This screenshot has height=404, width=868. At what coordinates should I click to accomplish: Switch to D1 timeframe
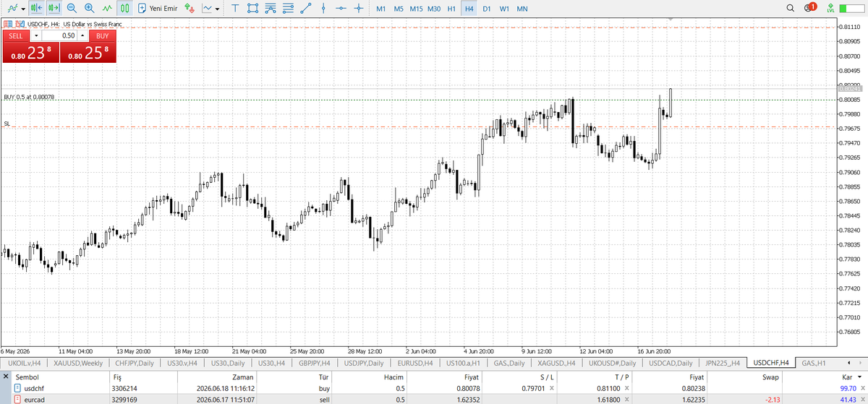tap(487, 9)
